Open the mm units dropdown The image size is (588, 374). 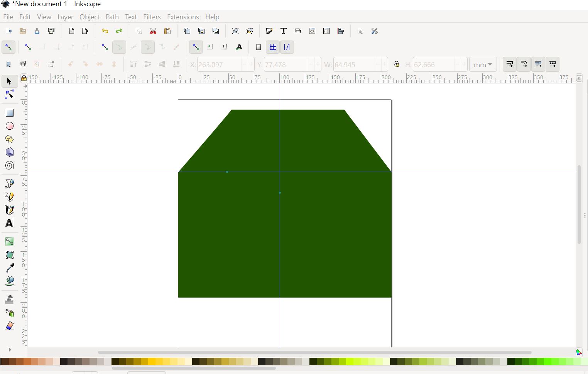(x=483, y=64)
